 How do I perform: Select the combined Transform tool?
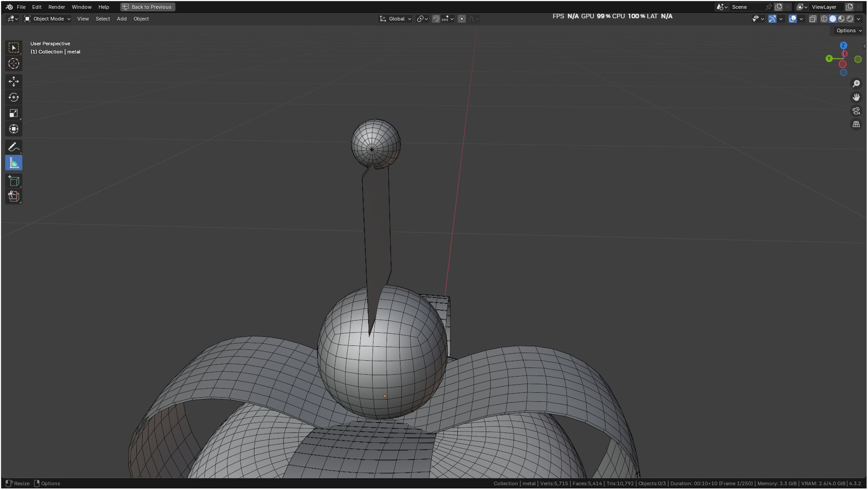click(x=14, y=129)
